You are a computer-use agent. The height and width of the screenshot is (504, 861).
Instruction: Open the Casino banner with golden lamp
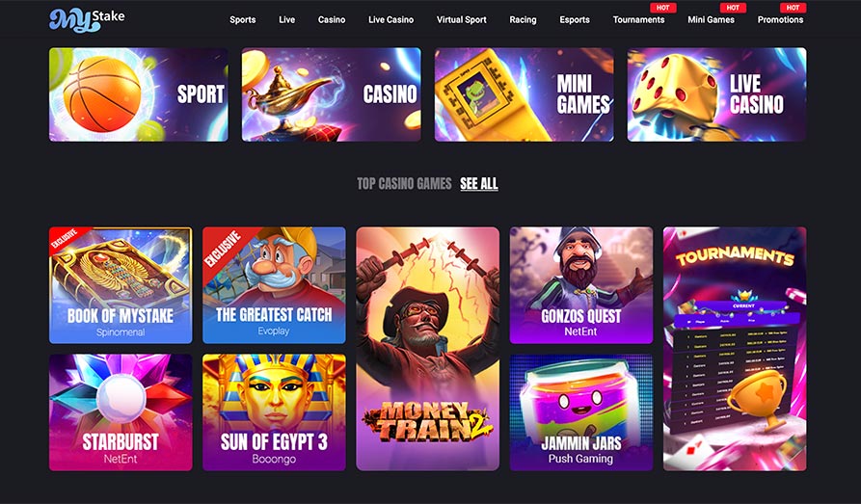coord(331,94)
